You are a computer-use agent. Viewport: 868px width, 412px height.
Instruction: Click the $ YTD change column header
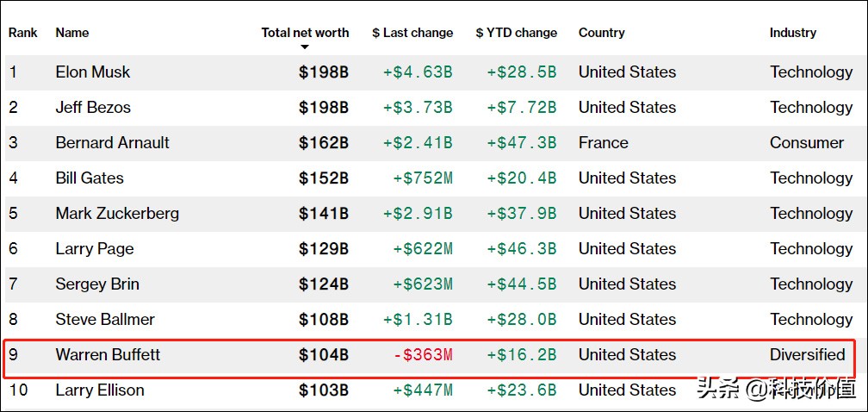516,33
